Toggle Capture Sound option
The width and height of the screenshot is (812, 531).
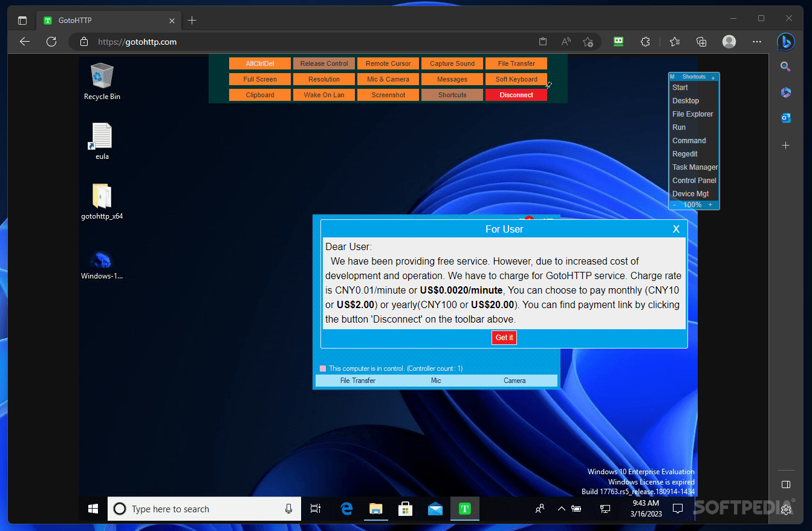point(452,63)
